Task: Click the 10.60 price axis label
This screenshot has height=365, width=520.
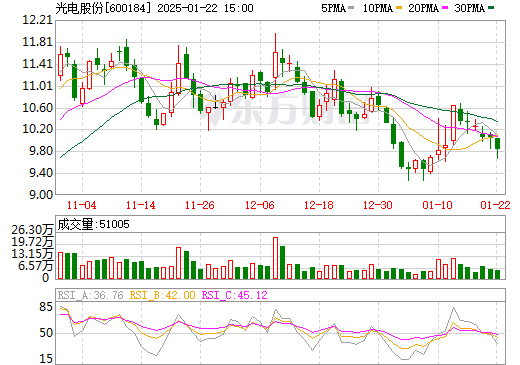Action: pos(38,107)
